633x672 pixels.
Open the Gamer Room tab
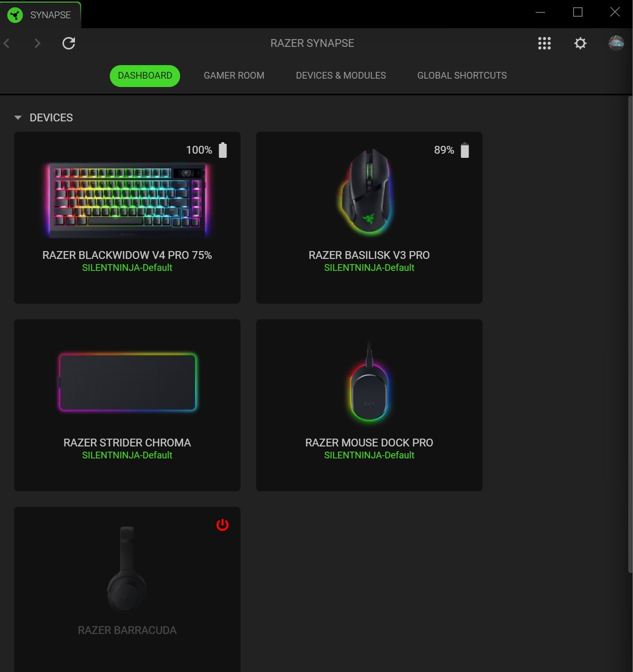[234, 76]
